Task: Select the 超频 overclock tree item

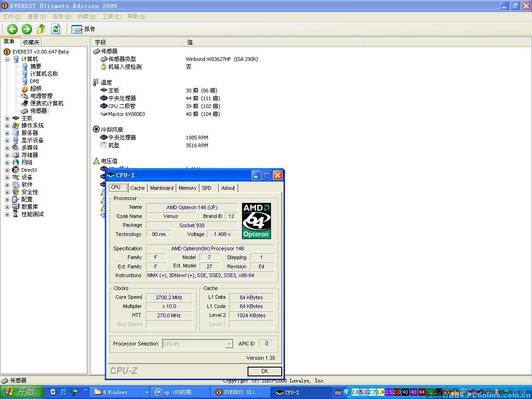Action: 36,89
